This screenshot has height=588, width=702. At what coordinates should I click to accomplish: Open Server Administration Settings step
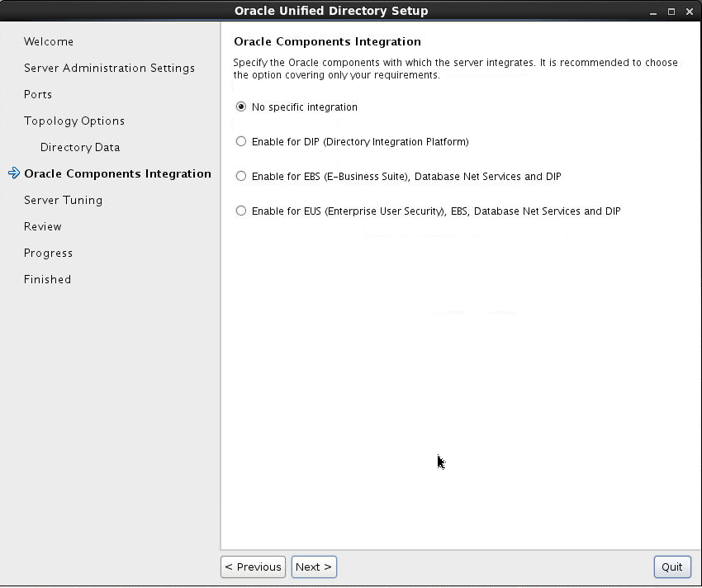point(109,68)
